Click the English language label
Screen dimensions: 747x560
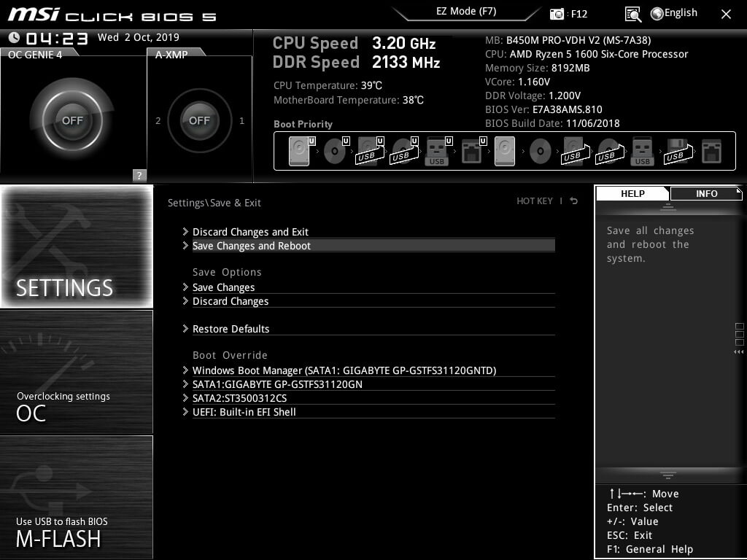click(681, 13)
